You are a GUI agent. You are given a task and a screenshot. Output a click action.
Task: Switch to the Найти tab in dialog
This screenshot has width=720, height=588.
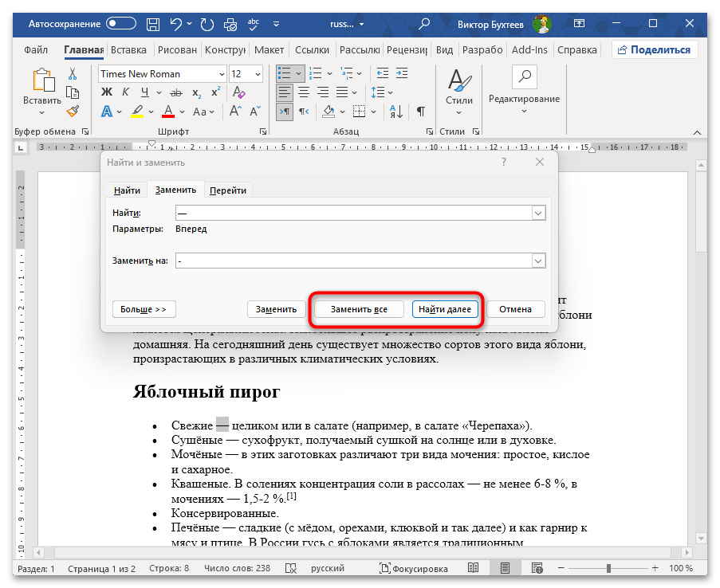point(127,190)
